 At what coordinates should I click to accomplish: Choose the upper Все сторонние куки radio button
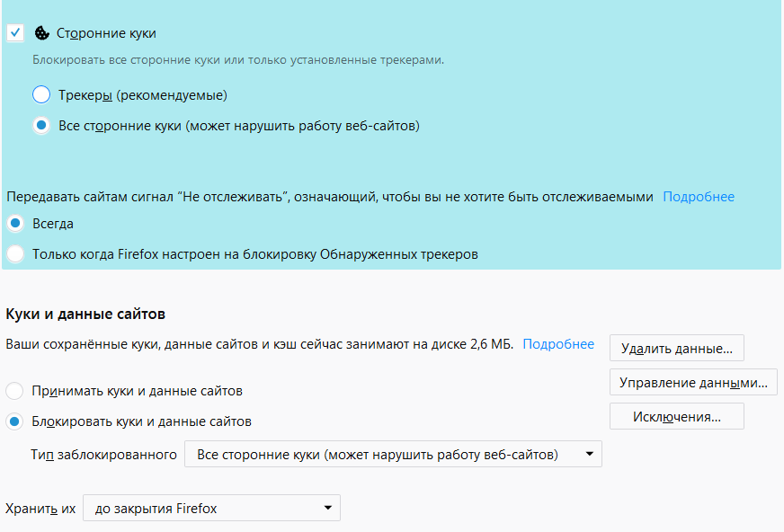tap(41, 126)
